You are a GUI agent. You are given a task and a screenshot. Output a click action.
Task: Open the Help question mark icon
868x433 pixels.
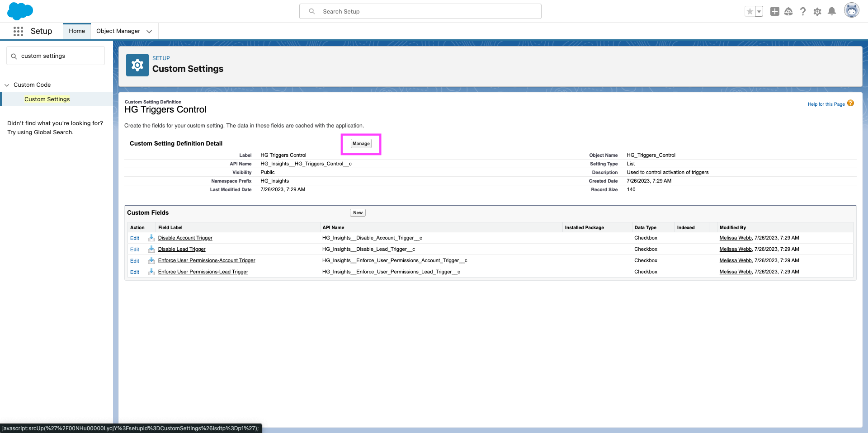(x=803, y=12)
